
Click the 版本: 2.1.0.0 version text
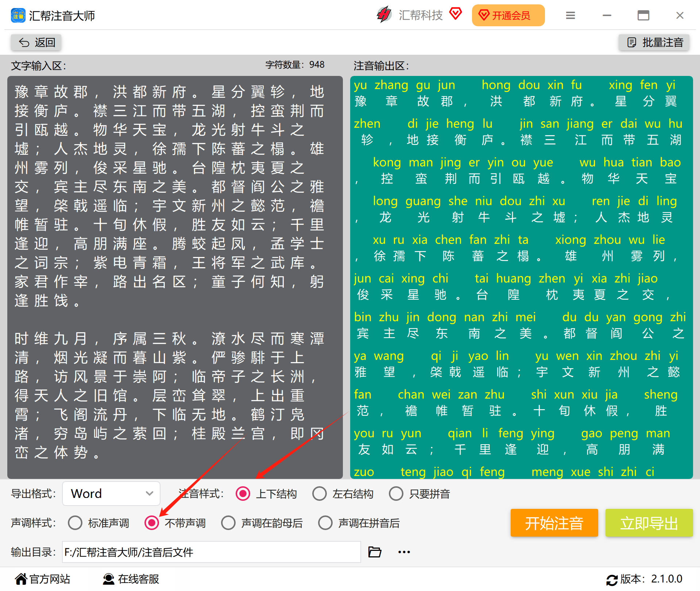pyautogui.click(x=651, y=579)
